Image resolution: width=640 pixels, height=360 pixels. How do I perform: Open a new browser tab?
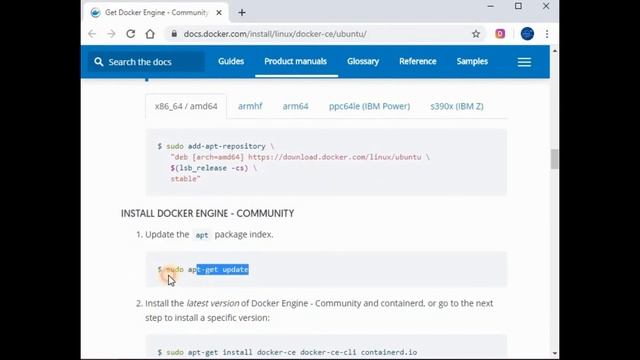[x=242, y=13]
